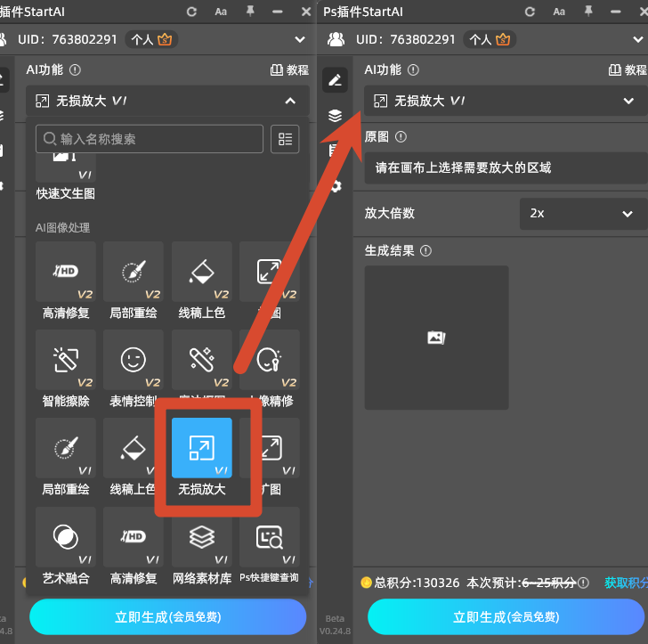Click pencil edit icon in right panel sidebar
This screenshot has height=644, width=648.
pos(335,79)
